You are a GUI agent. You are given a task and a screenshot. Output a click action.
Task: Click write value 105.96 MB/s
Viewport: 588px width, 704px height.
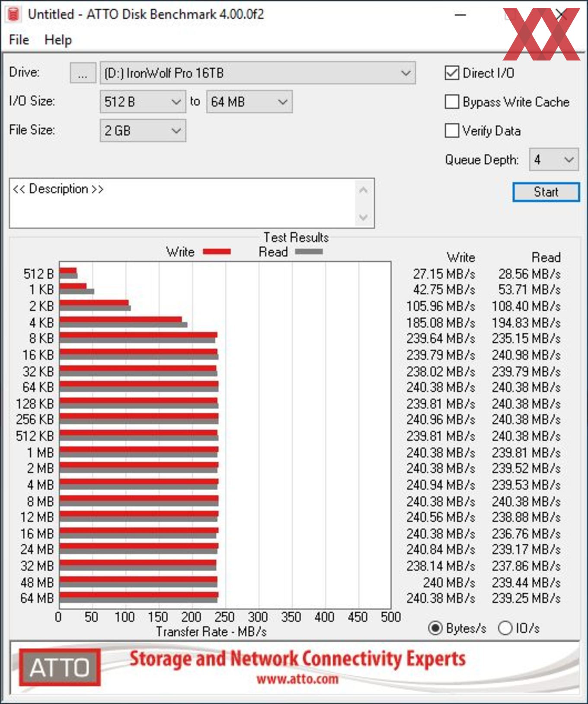441,306
